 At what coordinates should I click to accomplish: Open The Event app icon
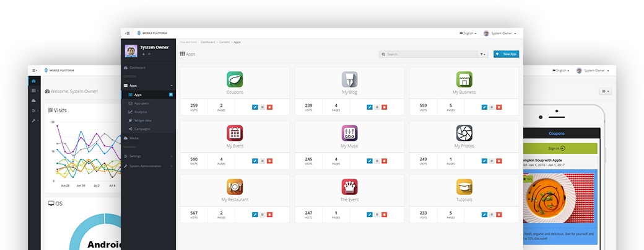pyautogui.click(x=349, y=187)
